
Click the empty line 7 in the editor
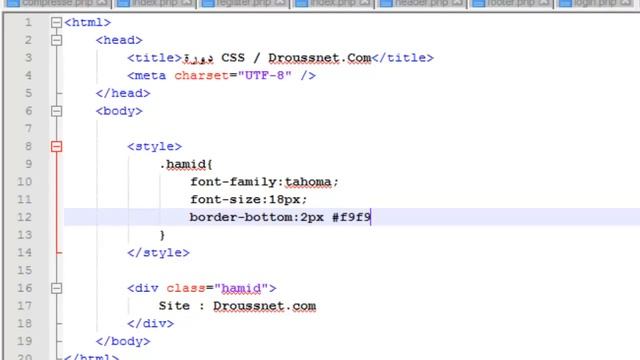pyautogui.click(x=351, y=129)
